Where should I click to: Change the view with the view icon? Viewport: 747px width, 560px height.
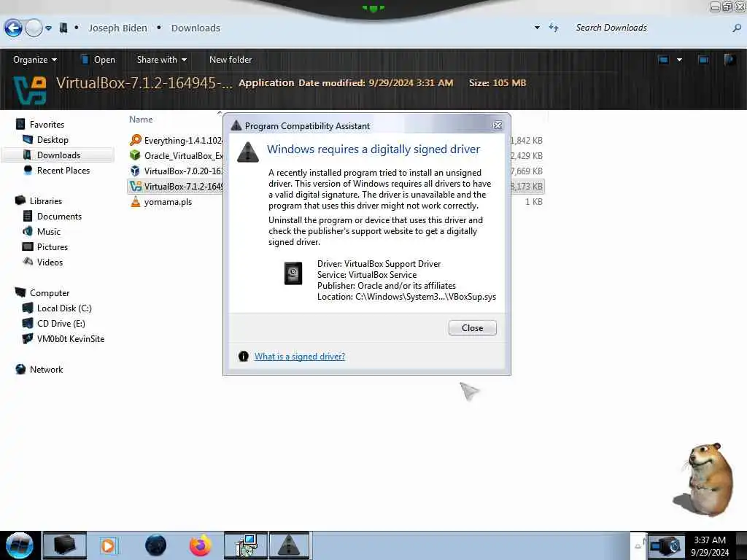coord(663,60)
